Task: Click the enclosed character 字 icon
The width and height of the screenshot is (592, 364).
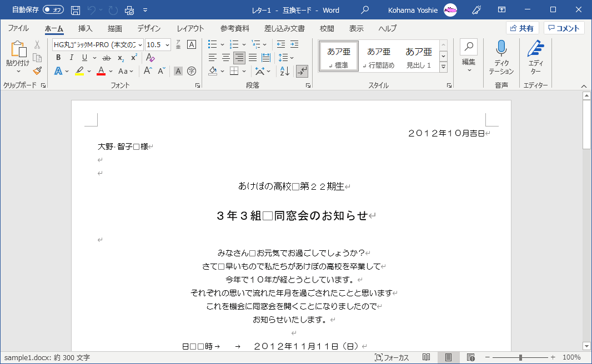Action: click(192, 71)
